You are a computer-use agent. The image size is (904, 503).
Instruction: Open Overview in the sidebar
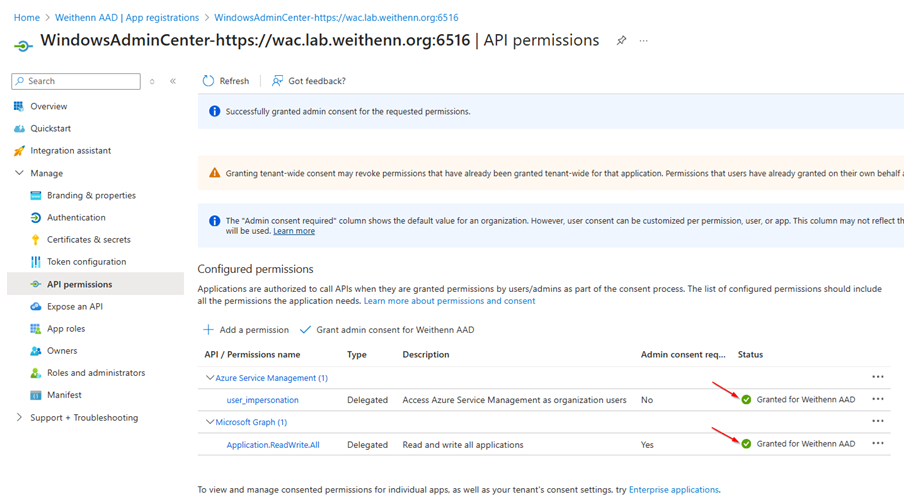tap(48, 107)
